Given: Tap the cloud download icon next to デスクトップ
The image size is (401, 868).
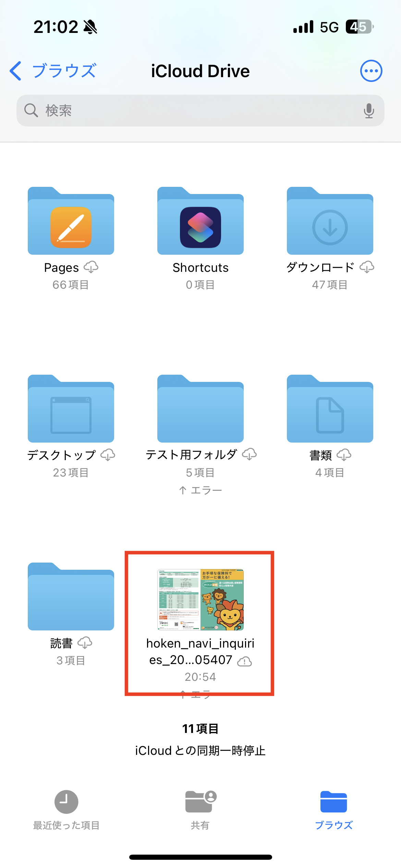Looking at the screenshot, I should pos(108,455).
